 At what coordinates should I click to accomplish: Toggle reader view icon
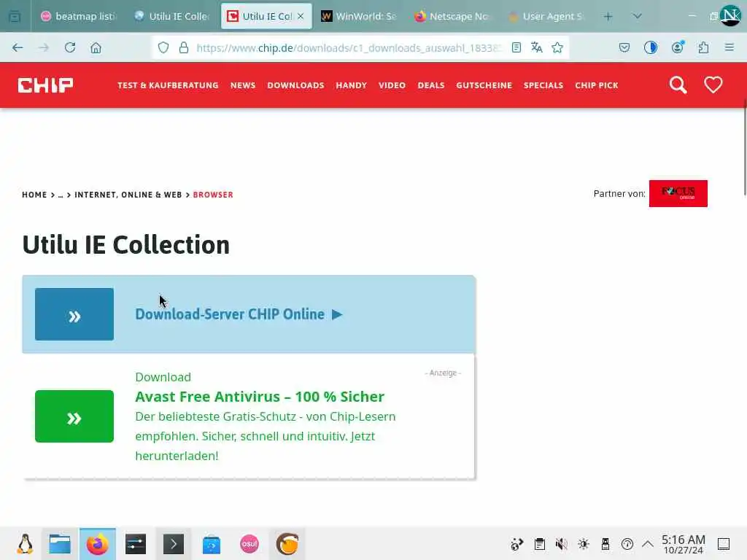coord(516,47)
